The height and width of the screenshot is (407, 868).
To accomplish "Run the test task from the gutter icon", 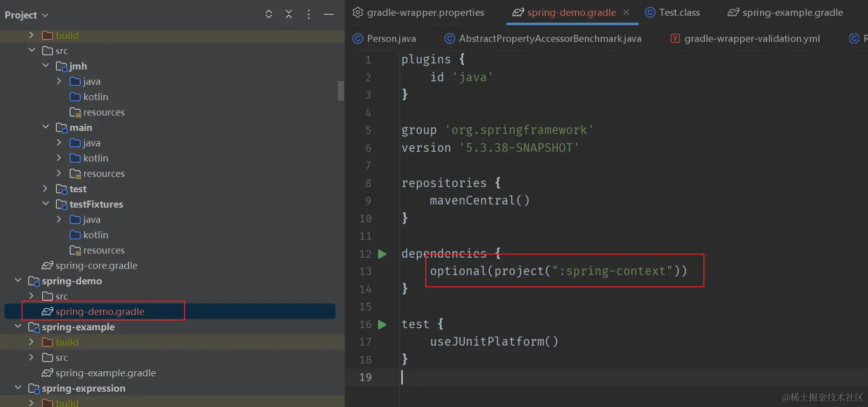I will 382,325.
